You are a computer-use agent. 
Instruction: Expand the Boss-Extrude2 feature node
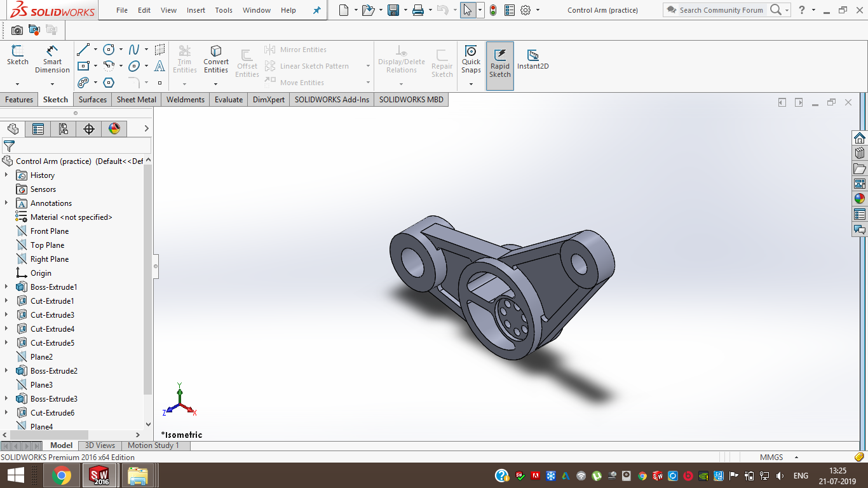[7, 370]
